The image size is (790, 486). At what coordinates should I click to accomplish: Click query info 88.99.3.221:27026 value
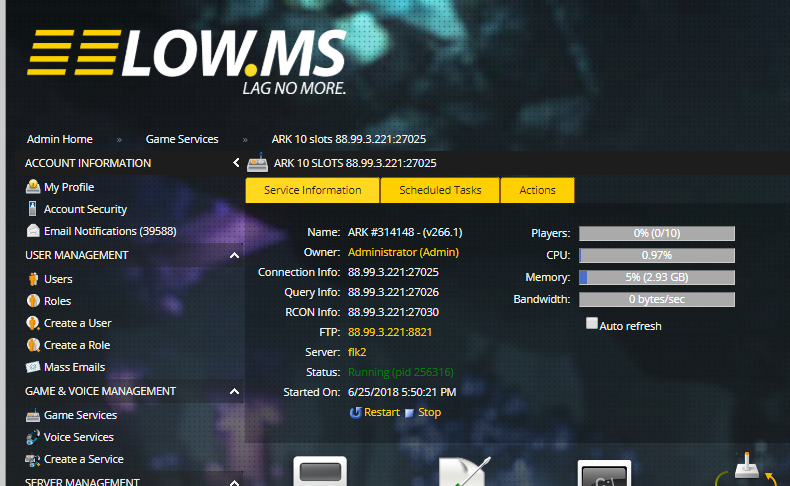393,292
